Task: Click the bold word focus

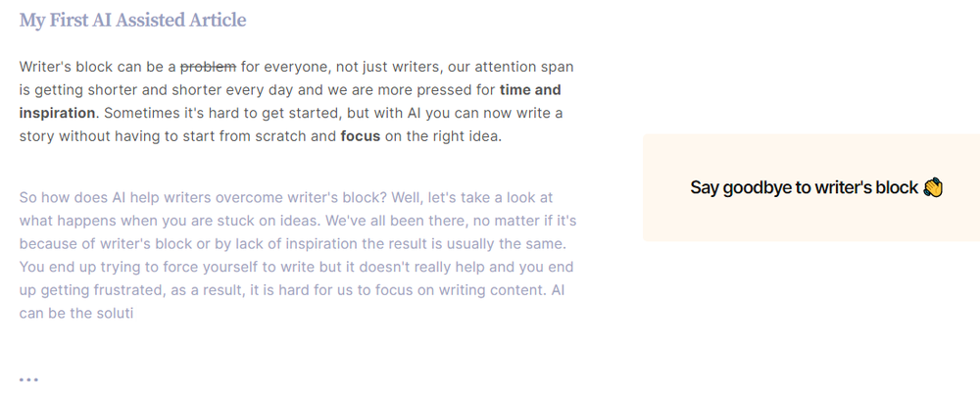Action: pos(360,135)
